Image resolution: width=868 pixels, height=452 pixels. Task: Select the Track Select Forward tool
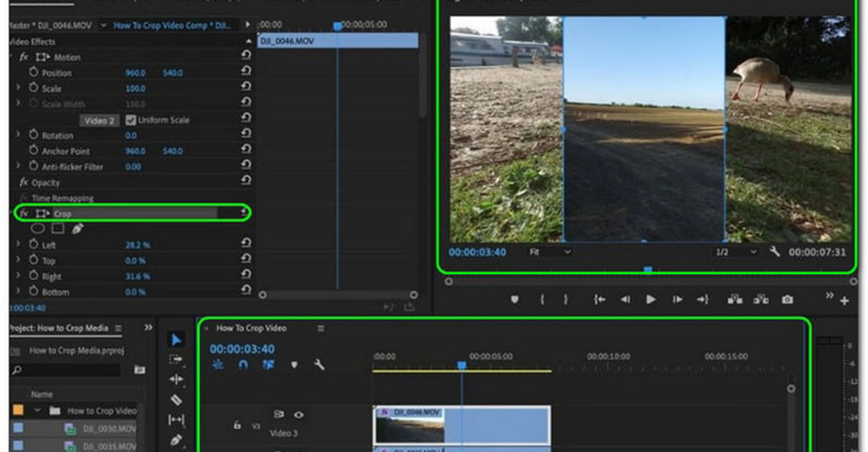click(x=176, y=360)
